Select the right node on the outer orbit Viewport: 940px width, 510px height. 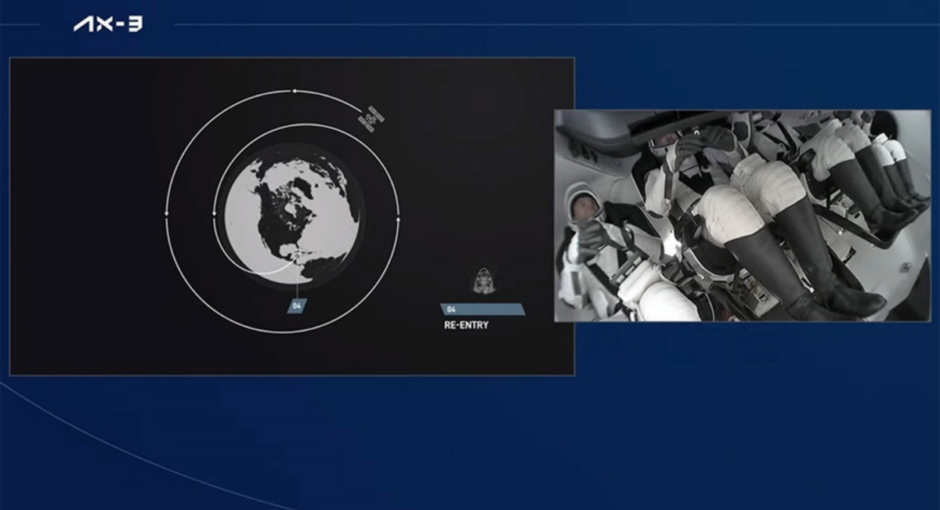click(398, 218)
